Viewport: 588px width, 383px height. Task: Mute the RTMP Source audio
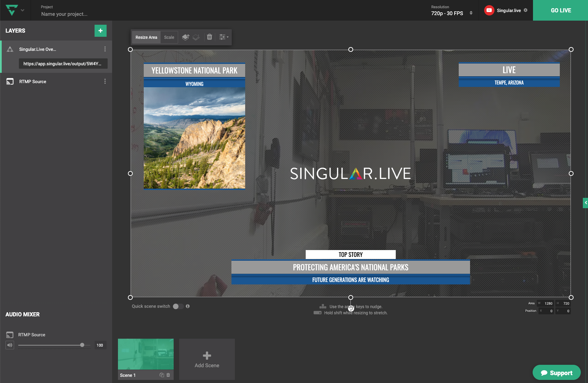click(x=10, y=345)
